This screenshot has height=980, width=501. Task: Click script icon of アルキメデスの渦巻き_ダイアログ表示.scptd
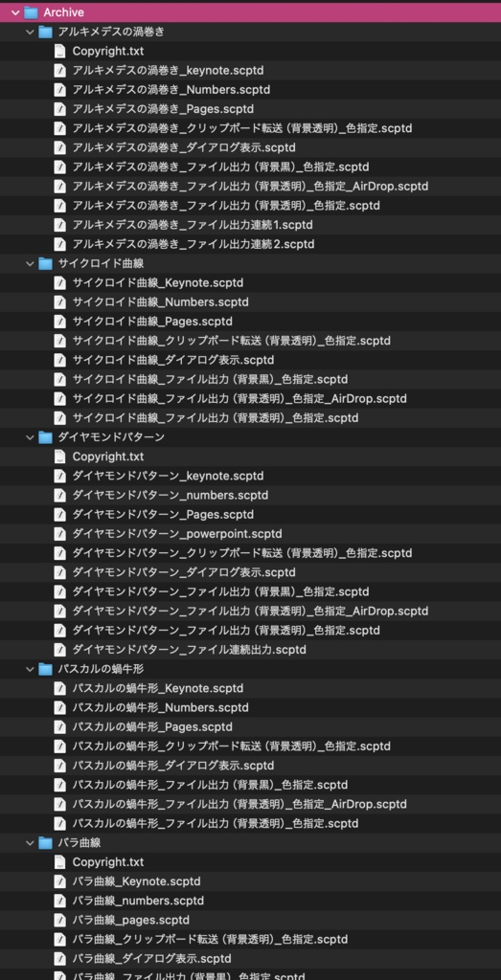click(60, 148)
